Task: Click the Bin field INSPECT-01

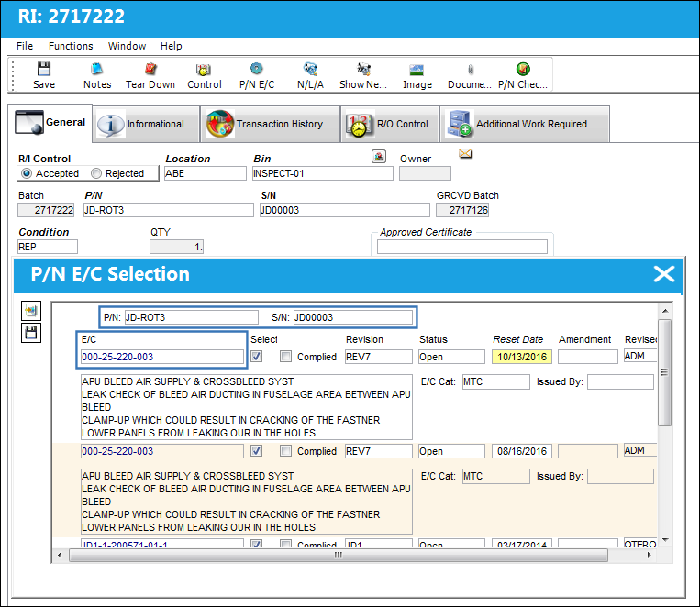Action: [x=322, y=173]
